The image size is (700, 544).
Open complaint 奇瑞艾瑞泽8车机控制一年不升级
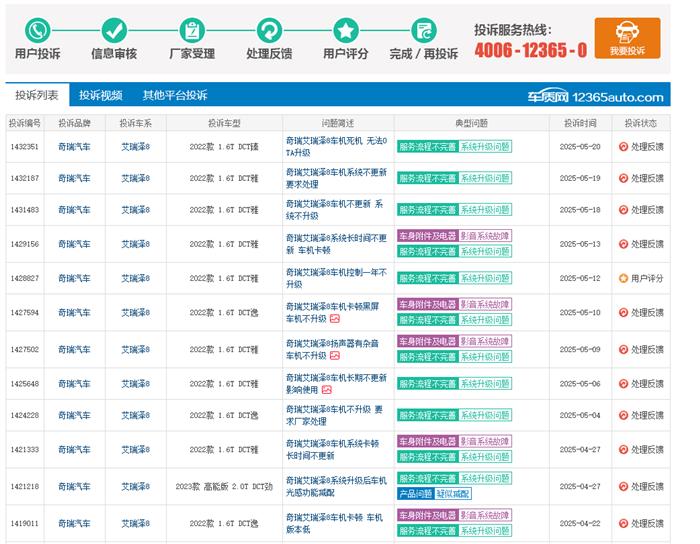tap(336, 278)
